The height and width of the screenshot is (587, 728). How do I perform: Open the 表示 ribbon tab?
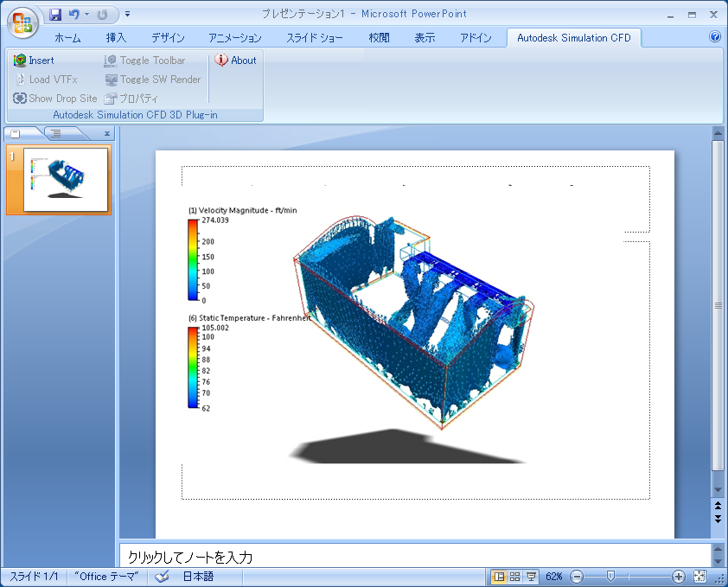(425, 38)
